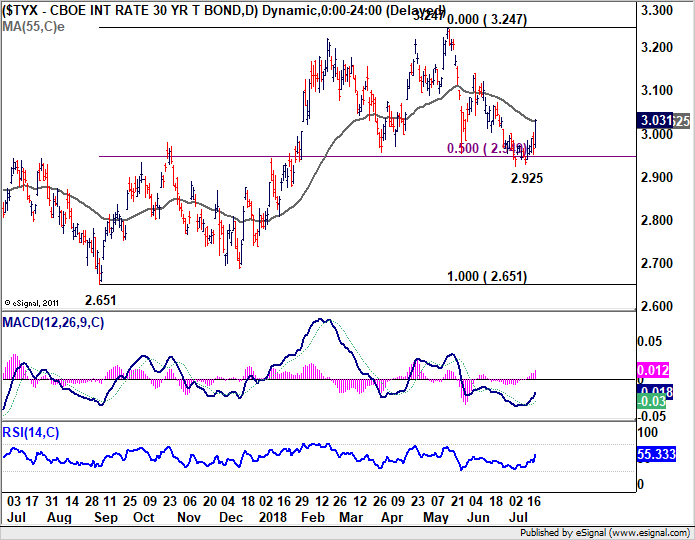Click the 3.100 price axis label
695x540 pixels.
(x=657, y=90)
